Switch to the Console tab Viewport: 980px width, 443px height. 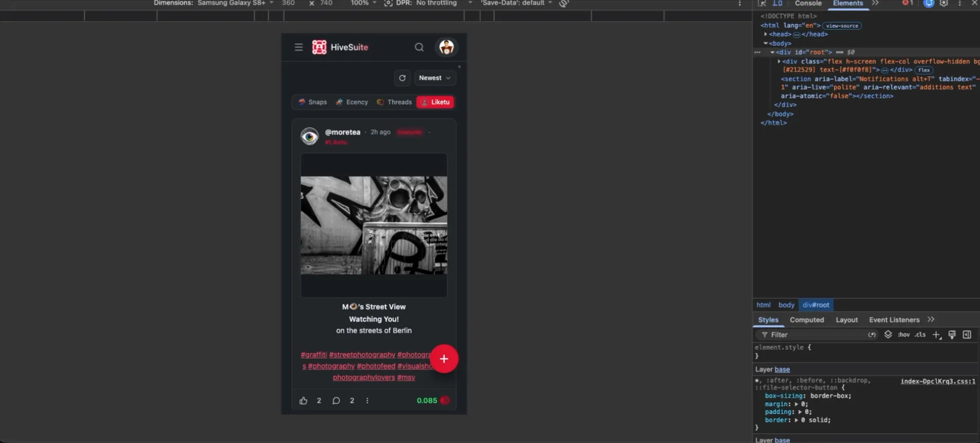click(x=808, y=3)
